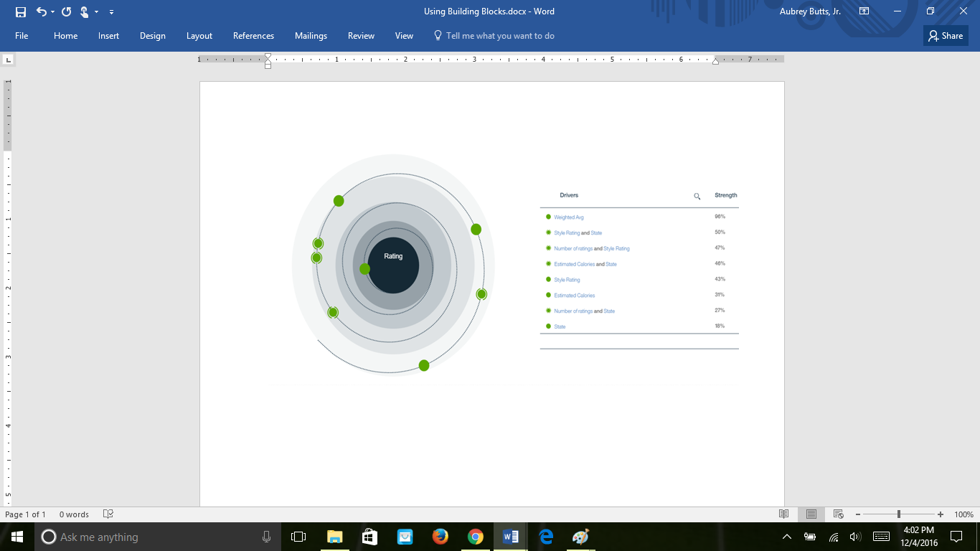Open Ribbon Display Options icon
This screenshot has height=551, width=980.
[864, 11]
